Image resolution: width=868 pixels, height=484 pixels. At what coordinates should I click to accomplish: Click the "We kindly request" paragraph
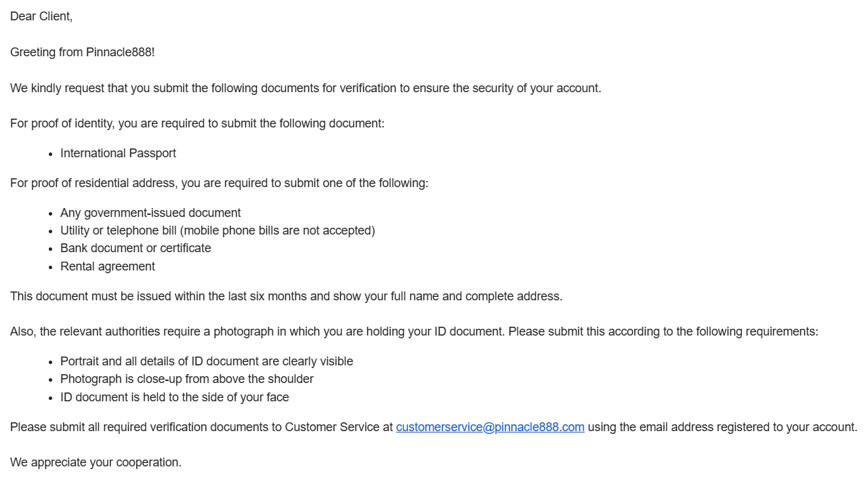(306, 88)
